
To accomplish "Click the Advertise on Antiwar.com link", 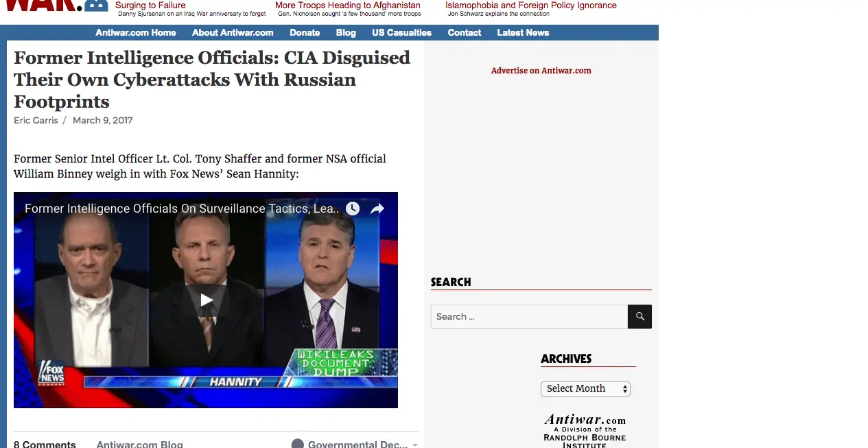I will (x=541, y=71).
